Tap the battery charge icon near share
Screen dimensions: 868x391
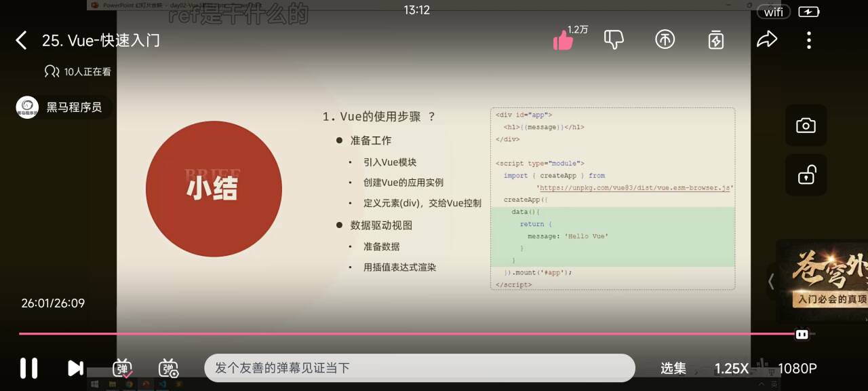[x=715, y=40]
